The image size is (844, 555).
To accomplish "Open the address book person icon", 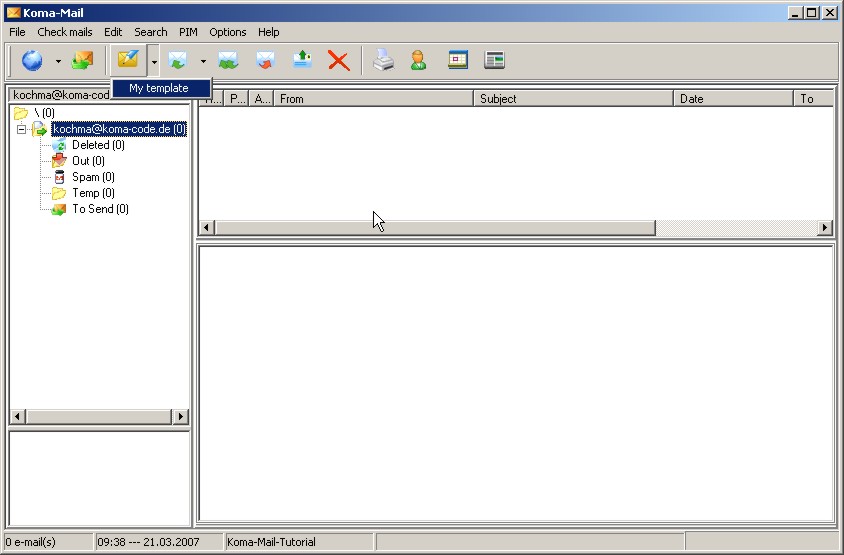I will [419, 60].
